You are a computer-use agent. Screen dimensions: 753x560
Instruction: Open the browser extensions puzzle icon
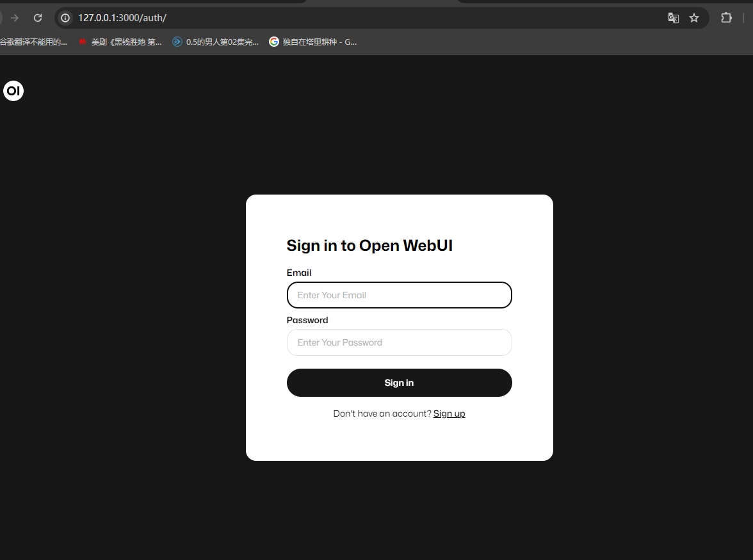(726, 18)
